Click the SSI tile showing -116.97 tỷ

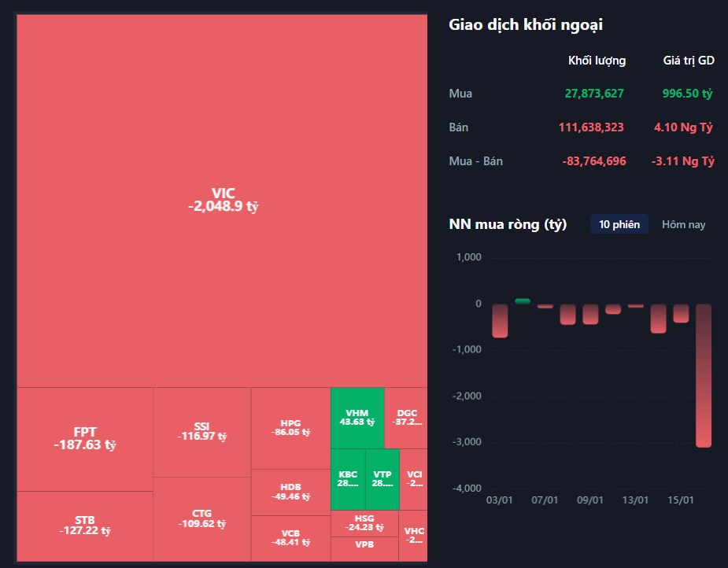(x=201, y=431)
